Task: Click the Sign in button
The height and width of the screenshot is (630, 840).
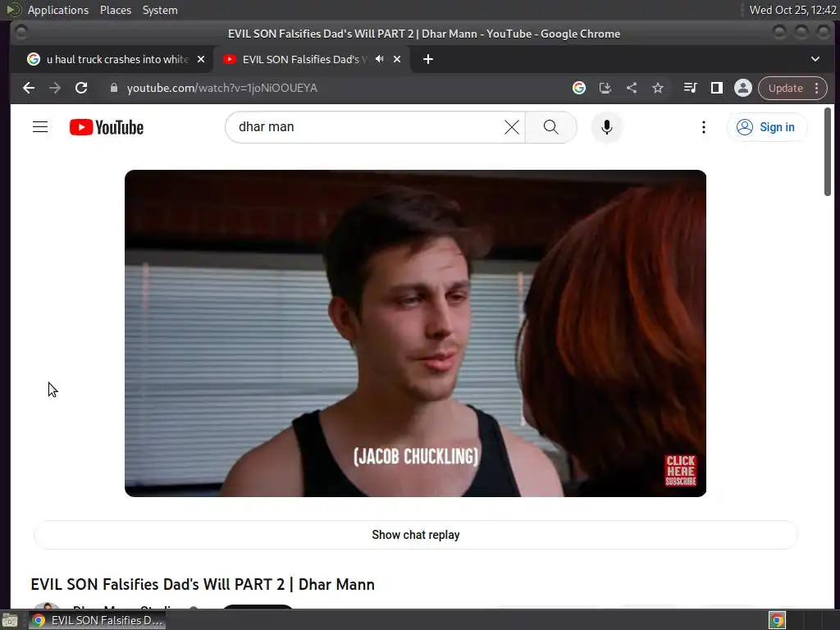Action: [x=767, y=127]
